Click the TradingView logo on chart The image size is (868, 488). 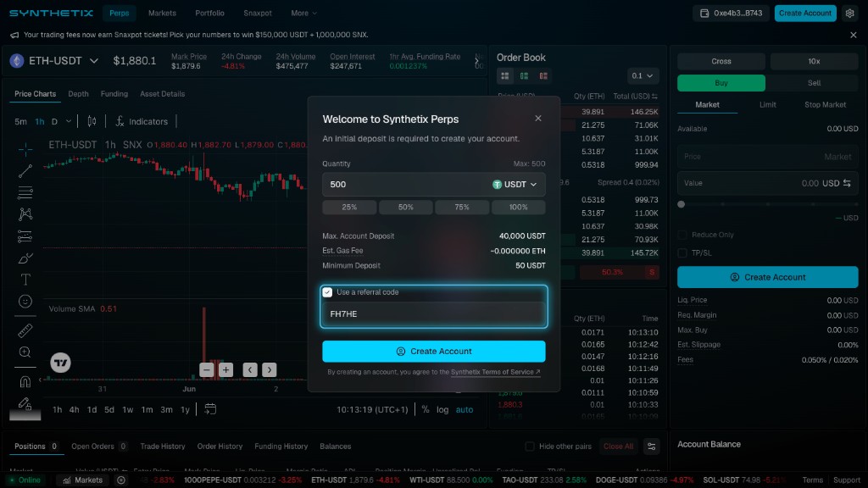click(x=60, y=363)
